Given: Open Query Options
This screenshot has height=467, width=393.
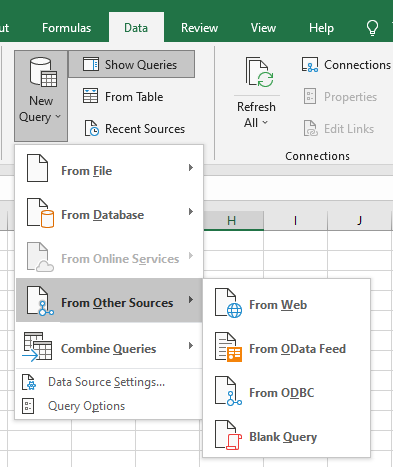Looking at the screenshot, I should click(109, 406).
